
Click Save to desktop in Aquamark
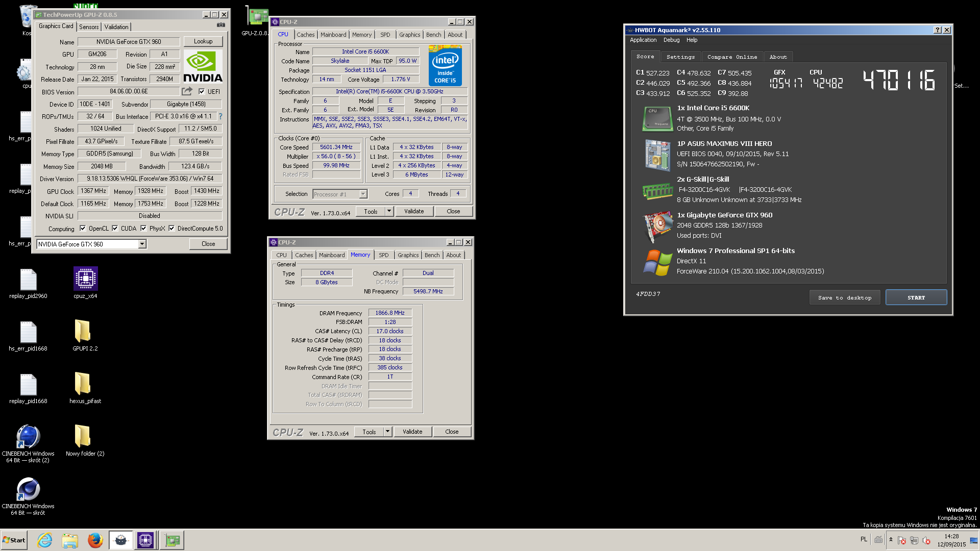[x=845, y=297]
